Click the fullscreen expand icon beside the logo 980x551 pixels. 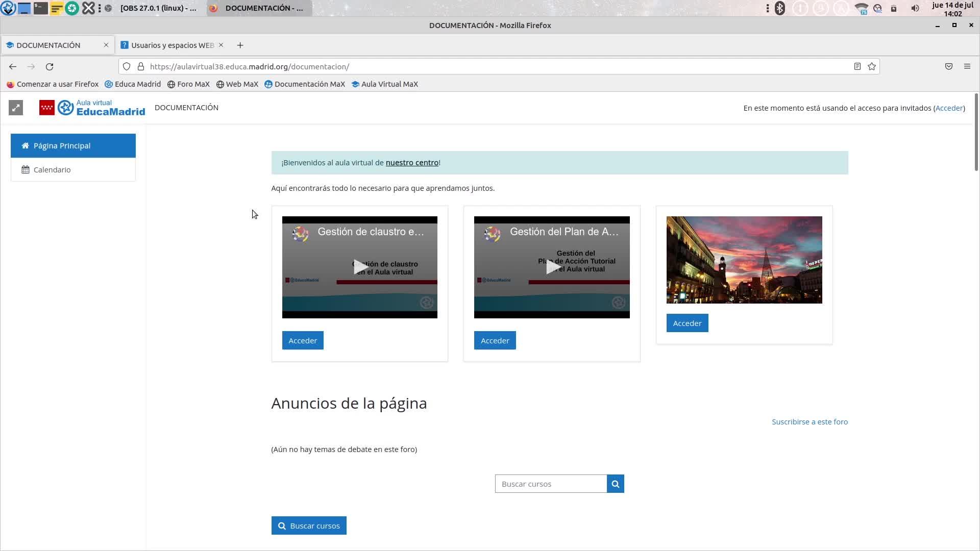pos(16,108)
